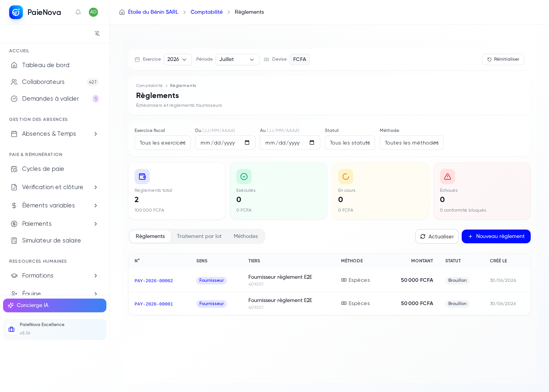Switch to the Traitement par lot tab
Viewport: 549px width, 392px height.
pos(199,236)
